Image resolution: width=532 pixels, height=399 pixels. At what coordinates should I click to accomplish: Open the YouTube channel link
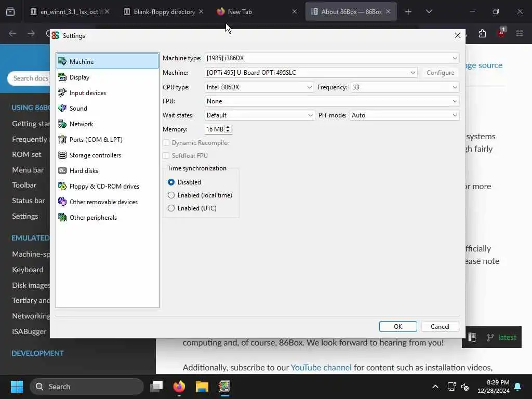(321, 367)
